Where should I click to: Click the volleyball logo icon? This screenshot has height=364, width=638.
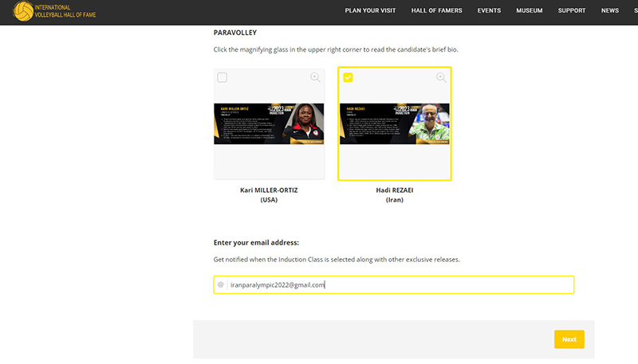click(23, 11)
